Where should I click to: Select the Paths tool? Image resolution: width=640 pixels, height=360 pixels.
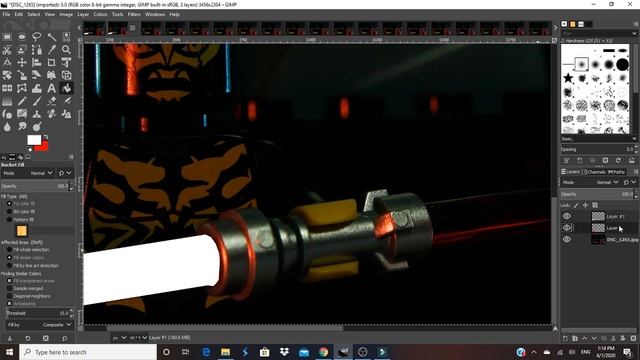pos(37,50)
